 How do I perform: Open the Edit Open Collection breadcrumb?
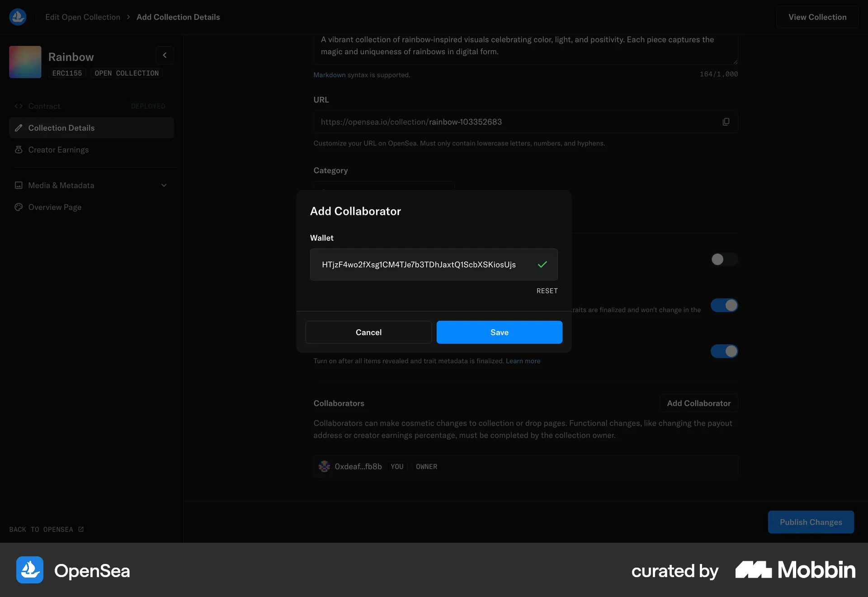click(83, 17)
